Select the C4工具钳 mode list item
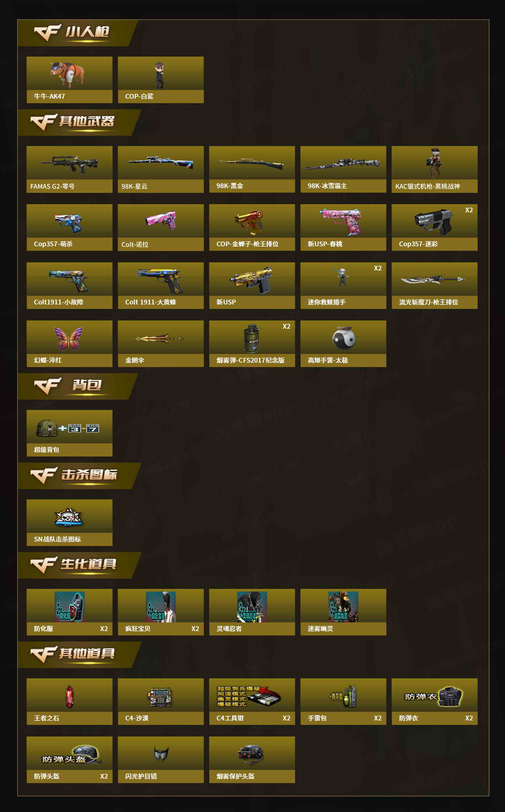The width and height of the screenshot is (505, 812). click(252, 701)
